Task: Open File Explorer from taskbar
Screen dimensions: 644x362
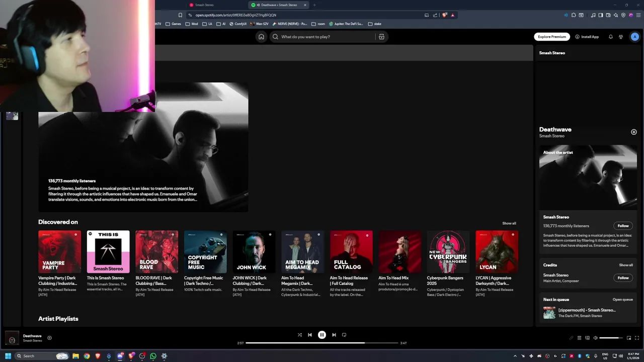Action: click(75, 356)
